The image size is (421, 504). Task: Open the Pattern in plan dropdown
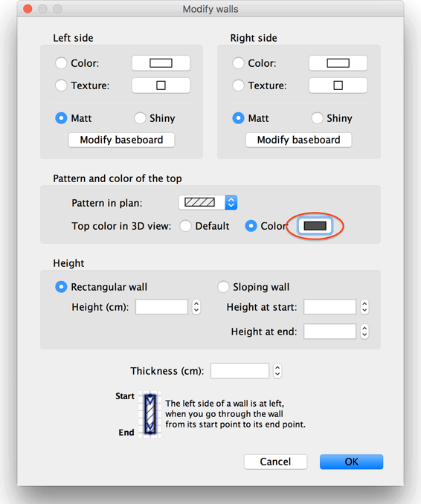pyautogui.click(x=208, y=202)
